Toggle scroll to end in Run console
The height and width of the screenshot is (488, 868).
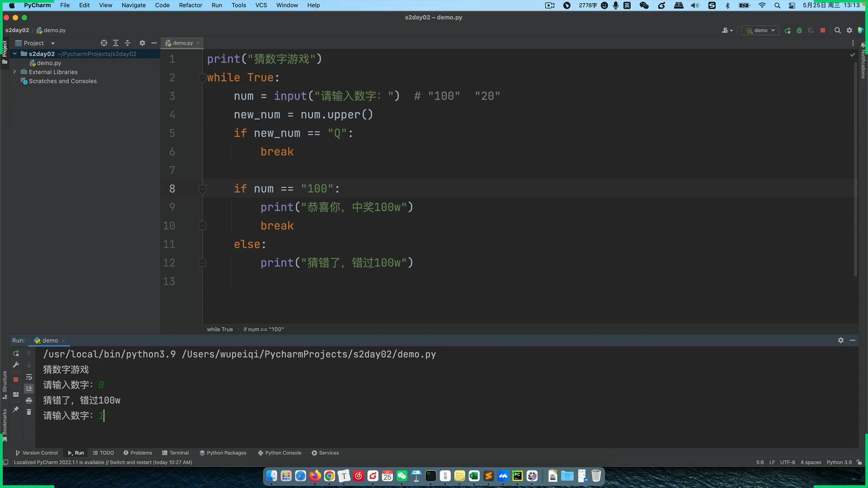click(x=29, y=389)
